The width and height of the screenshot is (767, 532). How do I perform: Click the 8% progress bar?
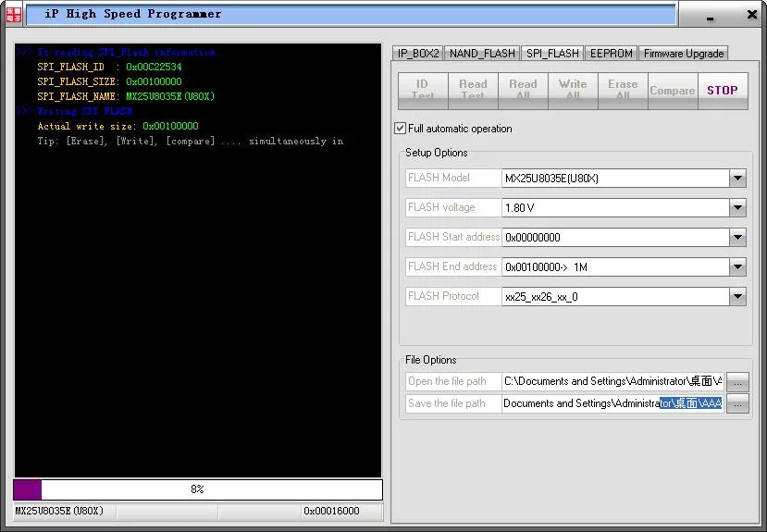(198, 489)
